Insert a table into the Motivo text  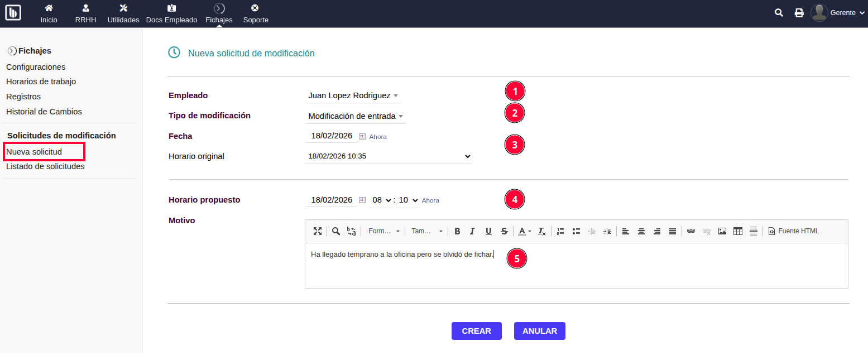click(x=738, y=231)
